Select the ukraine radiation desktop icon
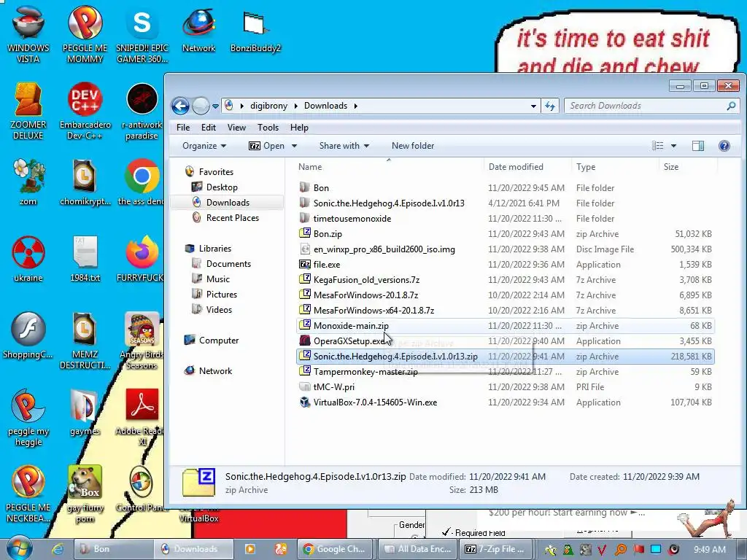The image size is (747, 560). [28, 259]
